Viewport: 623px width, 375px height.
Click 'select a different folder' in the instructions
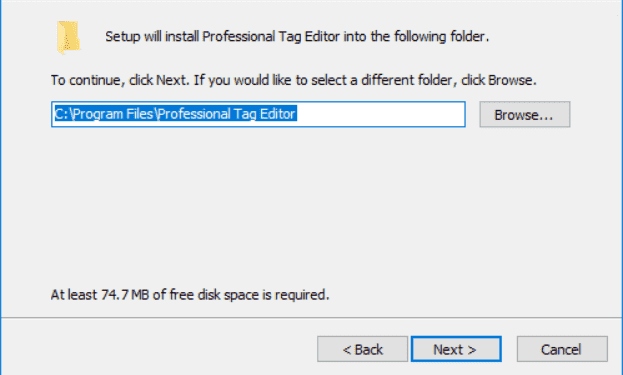[381, 80]
